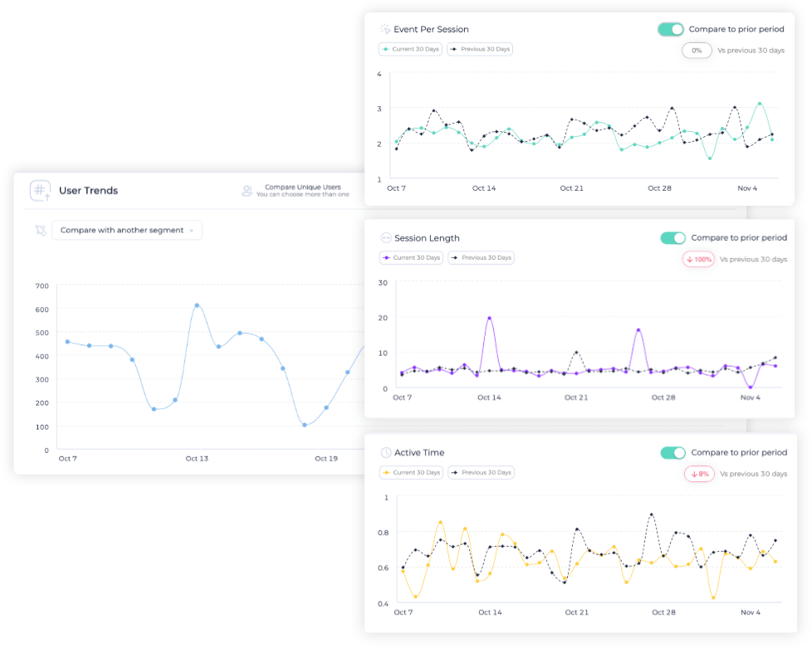Select the yellow lowest dip near Nov 1 in Active Time

[713, 597]
